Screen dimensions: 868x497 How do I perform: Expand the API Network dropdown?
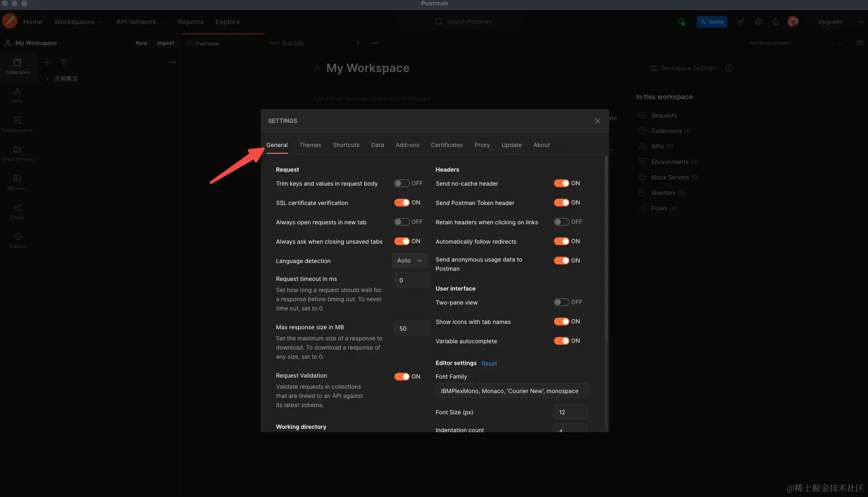click(140, 22)
